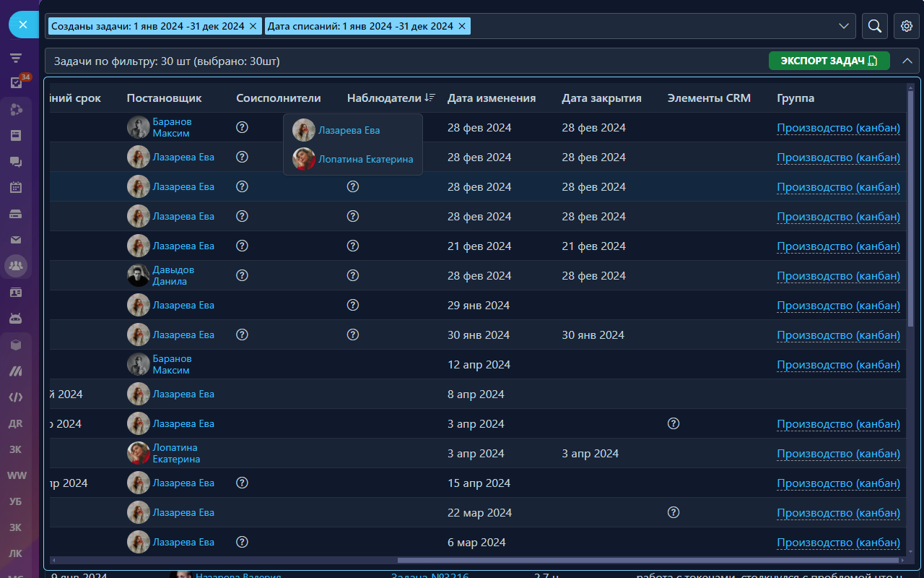The height and width of the screenshot is (578, 924).
Task: Click the 'Элементы CRM' column header
Action: [x=709, y=98]
